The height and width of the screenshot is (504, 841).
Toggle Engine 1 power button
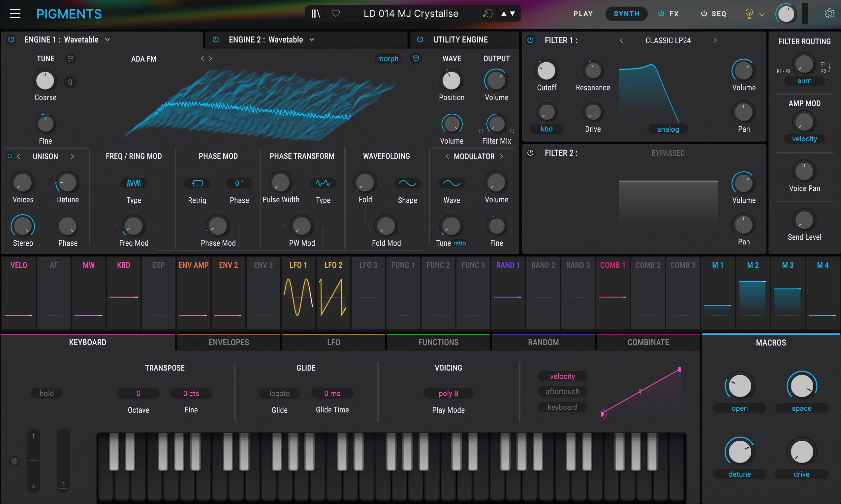[11, 40]
